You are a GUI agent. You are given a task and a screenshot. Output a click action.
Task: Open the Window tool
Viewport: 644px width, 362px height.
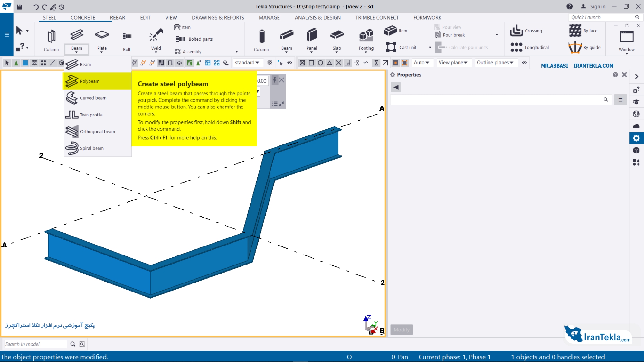627,41
